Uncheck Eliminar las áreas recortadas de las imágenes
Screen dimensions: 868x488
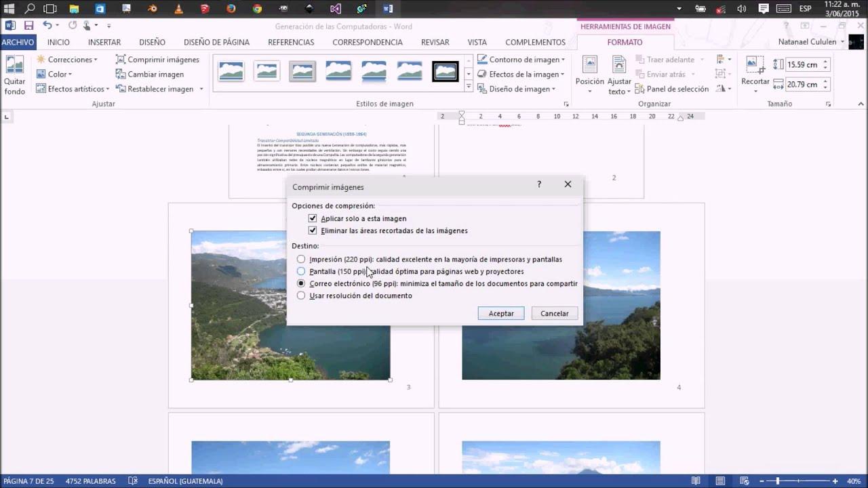pyautogui.click(x=313, y=230)
